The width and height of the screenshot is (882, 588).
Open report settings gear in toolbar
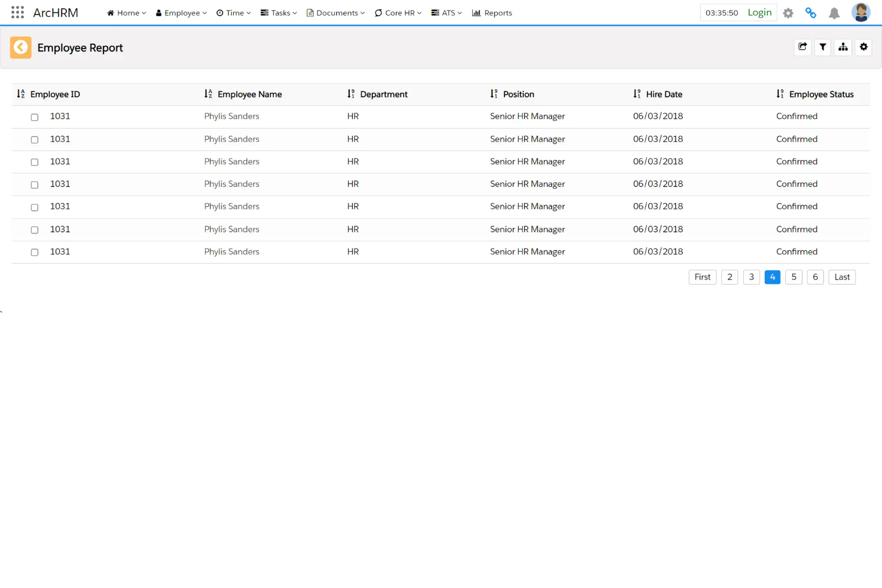coord(864,47)
